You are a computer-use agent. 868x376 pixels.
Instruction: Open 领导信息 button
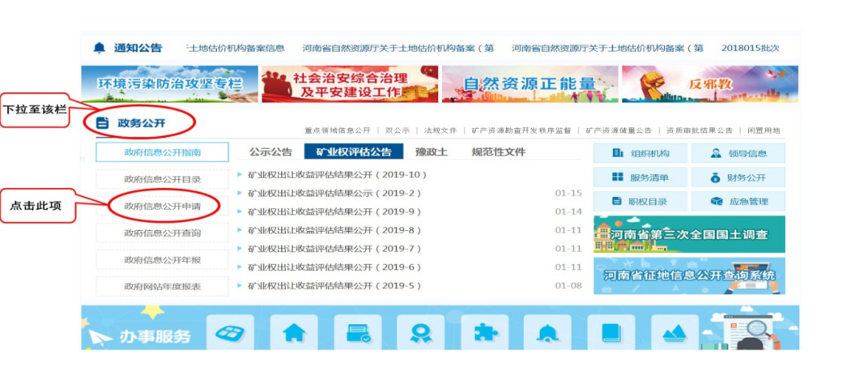(x=737, y=153)
